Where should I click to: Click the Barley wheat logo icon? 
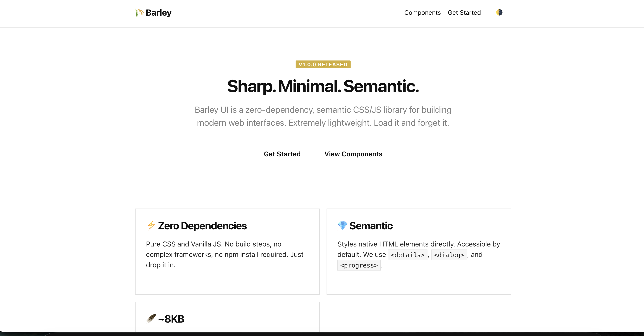point(139,13)
